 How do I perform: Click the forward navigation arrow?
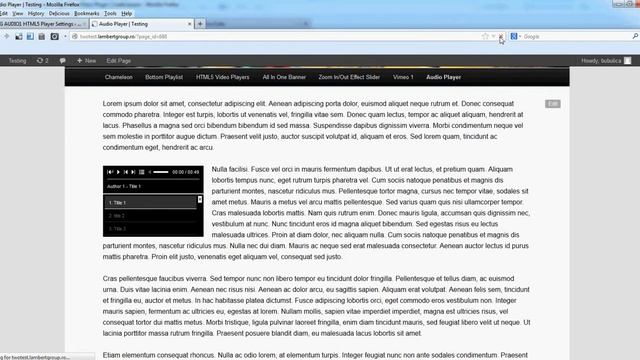coord(7,36)
